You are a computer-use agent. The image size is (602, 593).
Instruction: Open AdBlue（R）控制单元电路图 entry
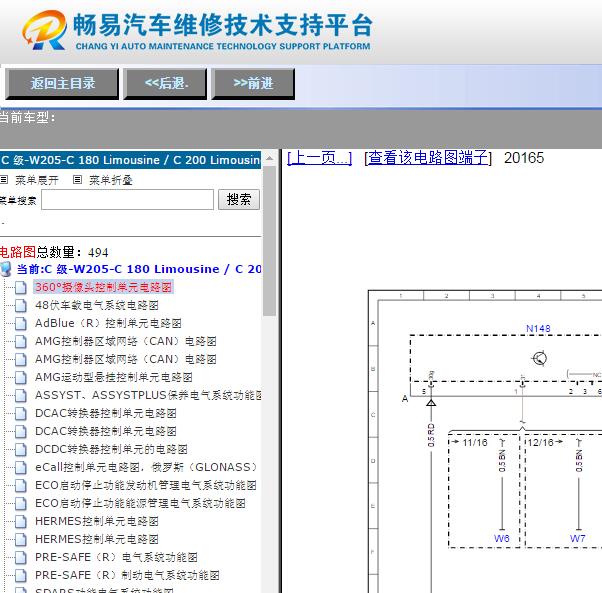108,323
